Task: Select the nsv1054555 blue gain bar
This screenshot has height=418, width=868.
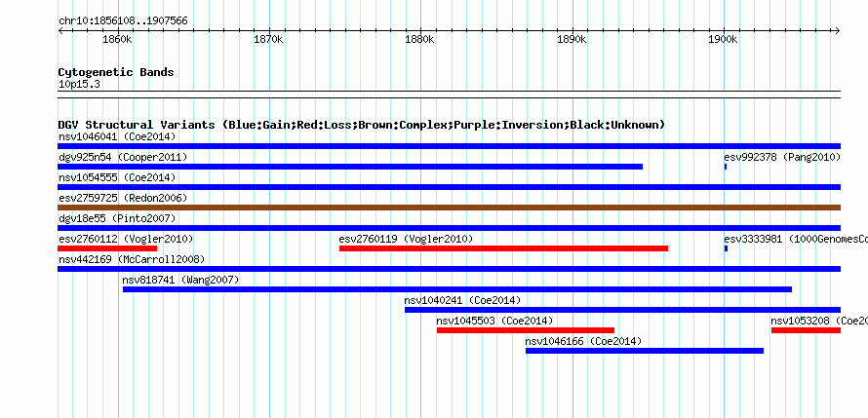Action: (449, 187)
